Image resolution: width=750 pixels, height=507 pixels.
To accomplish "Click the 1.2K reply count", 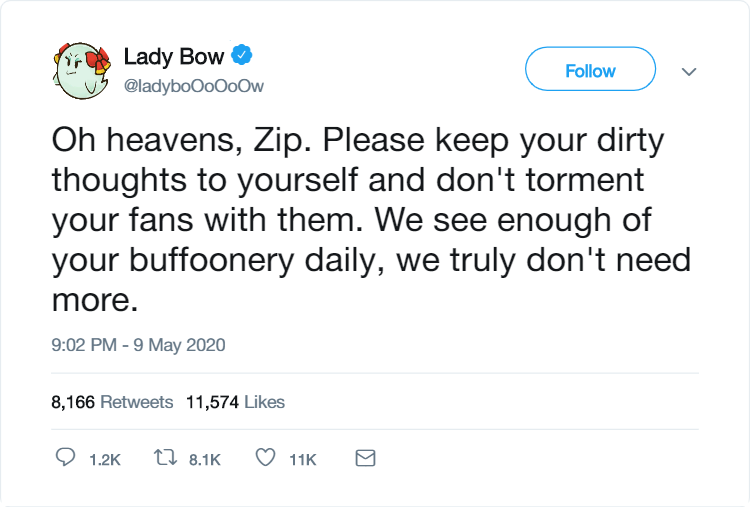I will [x=105, y=460].
